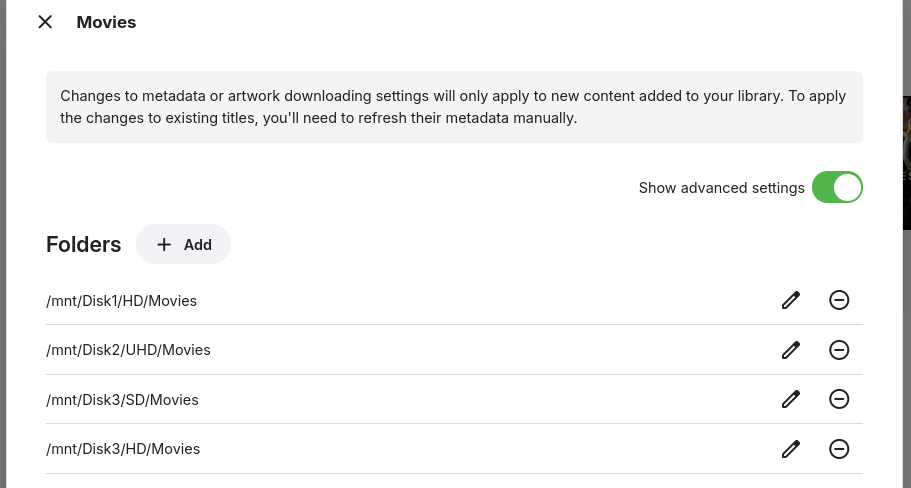Click pencil icon for /mnt/Disk3/HD/Movies

(790, 449)
